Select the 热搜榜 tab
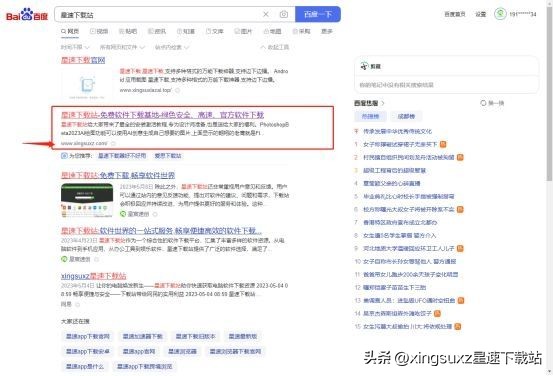 pos(370,116)
